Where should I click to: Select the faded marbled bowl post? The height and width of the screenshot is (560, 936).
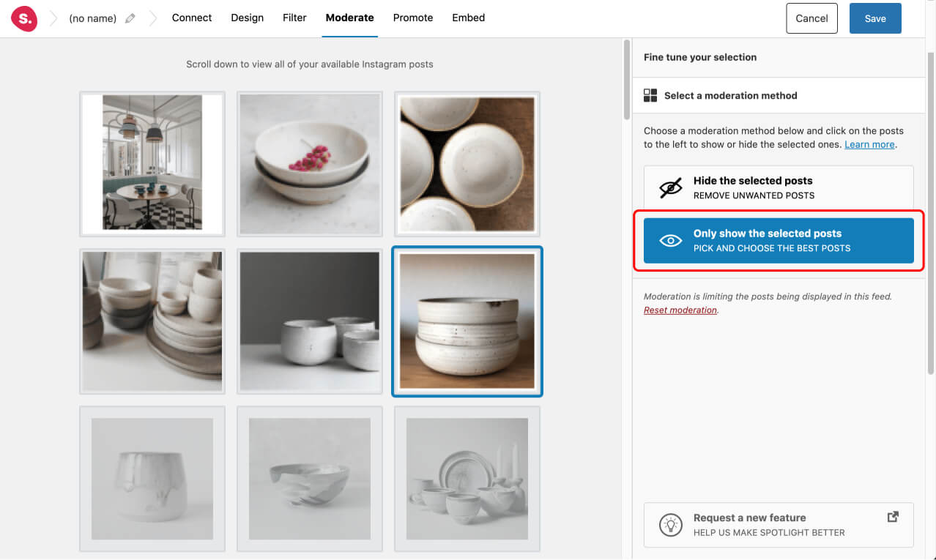click(x=310, y=479)
